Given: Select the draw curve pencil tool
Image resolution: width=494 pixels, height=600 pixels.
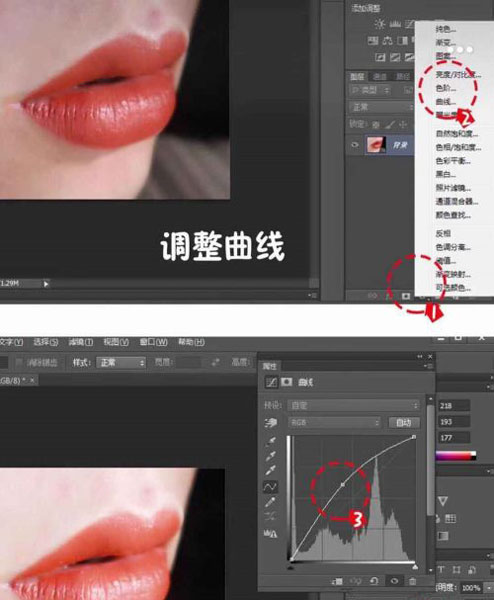Looking at the screenshot, I should coord(270,502).
